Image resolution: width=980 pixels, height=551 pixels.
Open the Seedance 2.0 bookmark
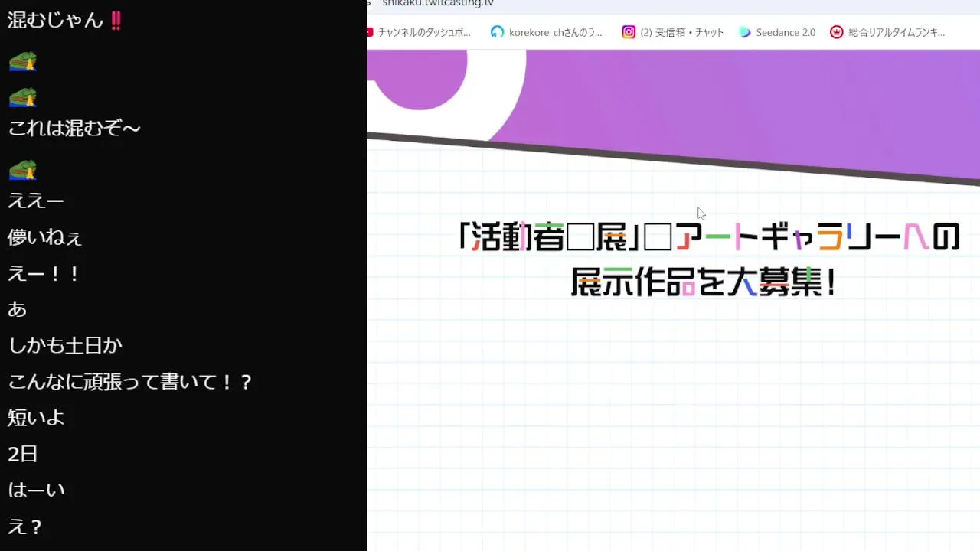pos(777,32)
